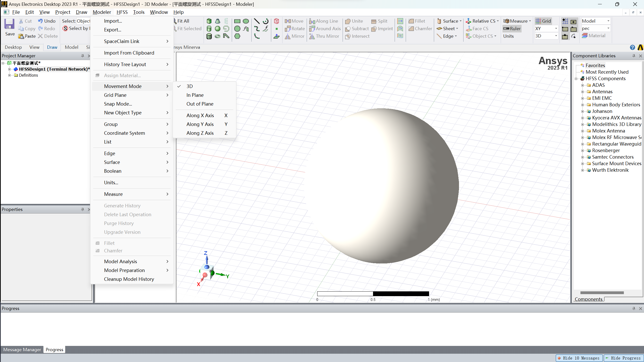Click the Paste button

[27, 36]
